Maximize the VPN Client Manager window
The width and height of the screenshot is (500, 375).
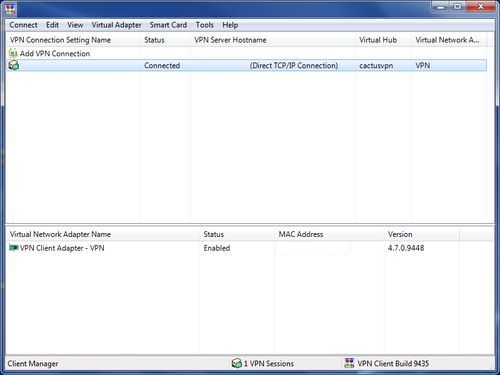[458, 7]
